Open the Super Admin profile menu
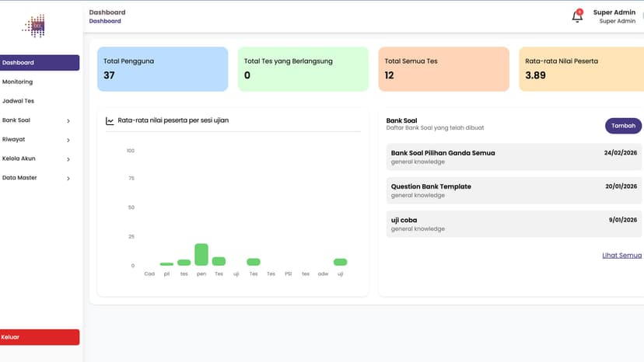Image resolution: width=644 pixels, height=362 pixels. (x=614, y=16)
